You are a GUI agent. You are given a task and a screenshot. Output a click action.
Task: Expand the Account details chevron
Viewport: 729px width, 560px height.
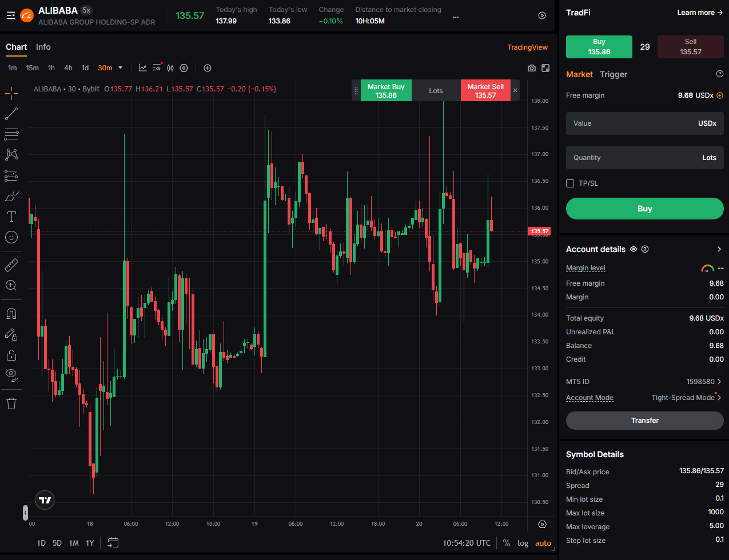719,249
